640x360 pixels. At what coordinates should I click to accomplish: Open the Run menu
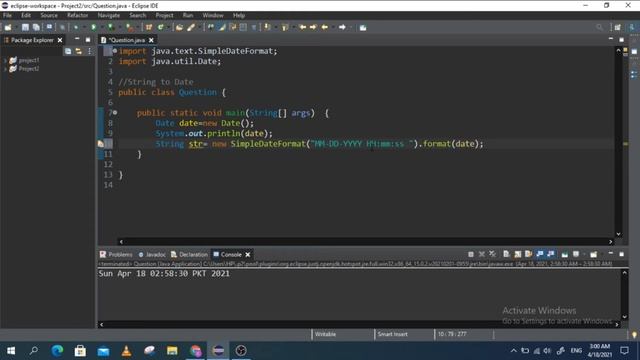tap(188, 15)
